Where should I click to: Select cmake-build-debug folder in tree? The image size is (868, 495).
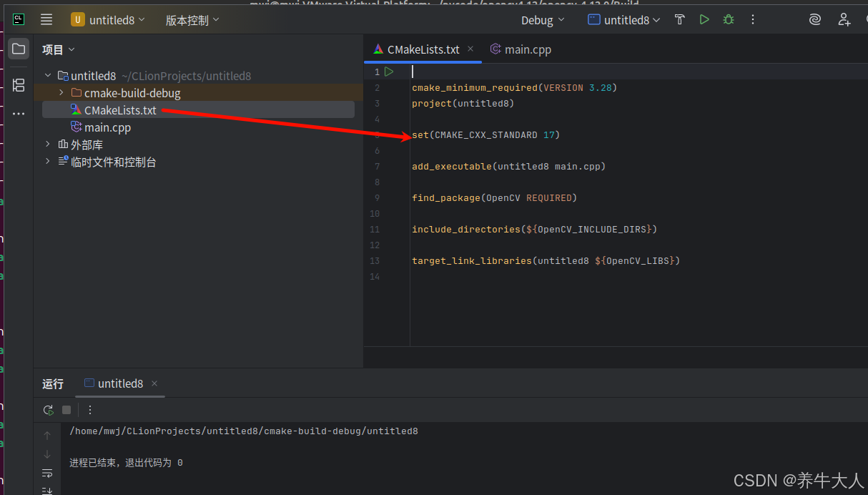(132, 93)
